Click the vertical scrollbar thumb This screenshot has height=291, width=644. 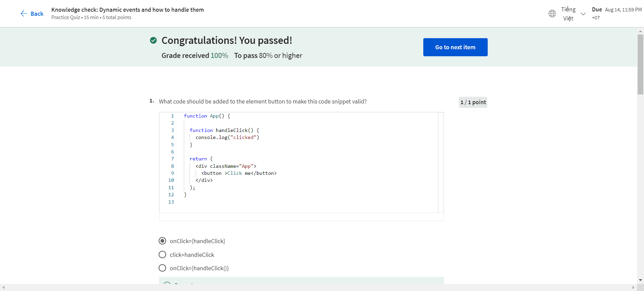pos(640,64)
